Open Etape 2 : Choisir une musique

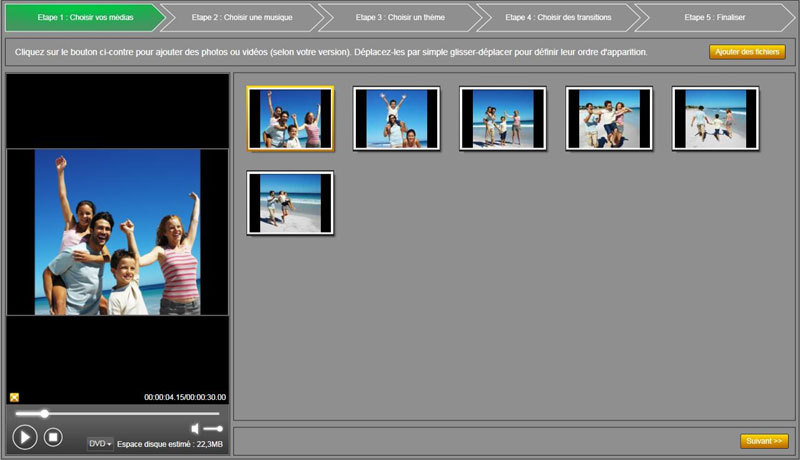(238, 17)
